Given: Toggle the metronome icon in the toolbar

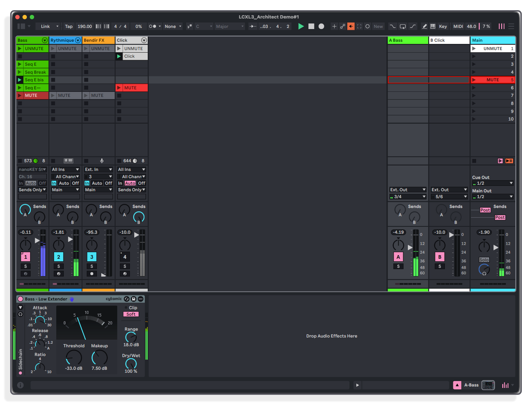Looking at the screenshot, I should tap(153, 26).
